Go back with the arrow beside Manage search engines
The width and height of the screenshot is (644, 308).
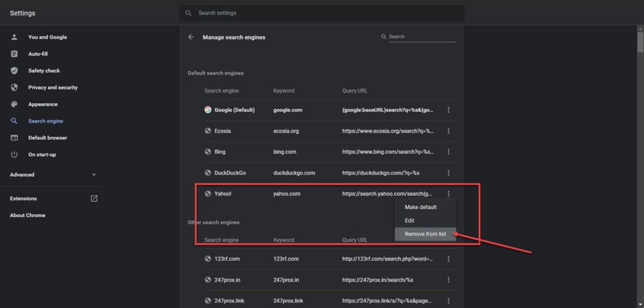click(191, 37)
